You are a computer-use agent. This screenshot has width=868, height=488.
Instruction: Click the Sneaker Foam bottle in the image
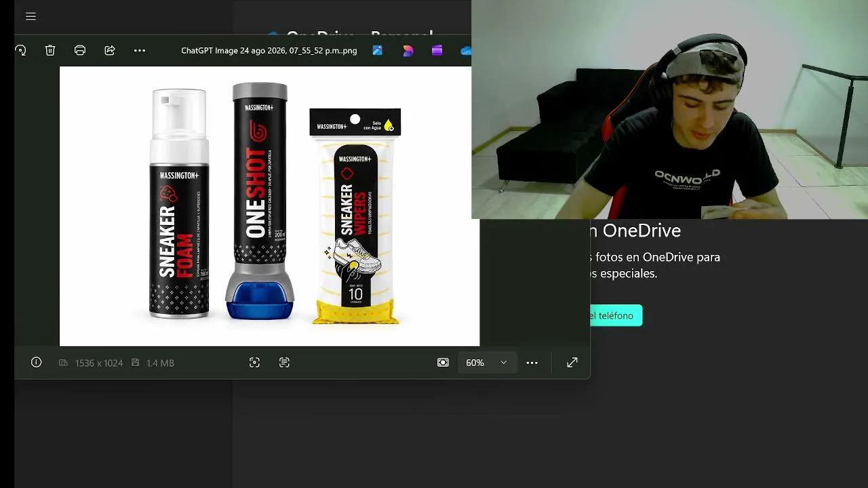click(x=179, y=203)
